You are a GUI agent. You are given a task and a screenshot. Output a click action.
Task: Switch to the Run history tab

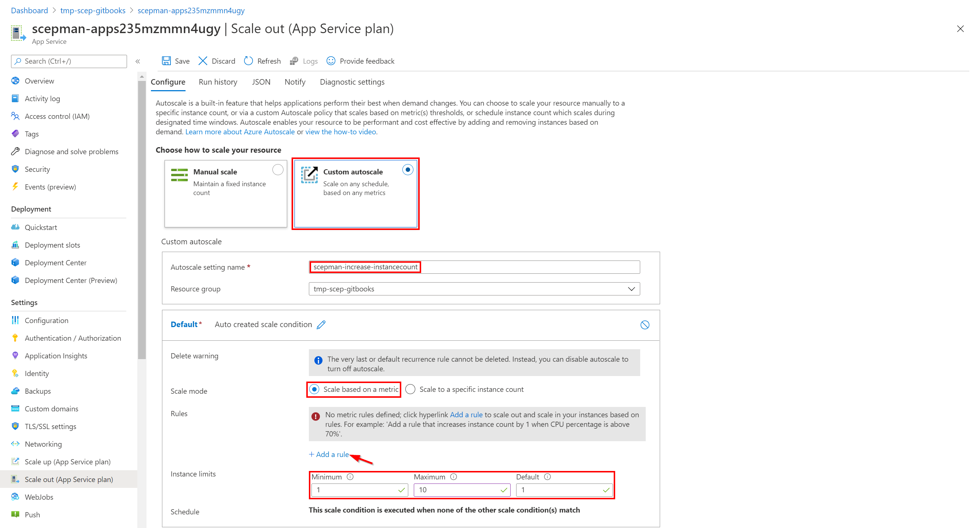[218, 82]
